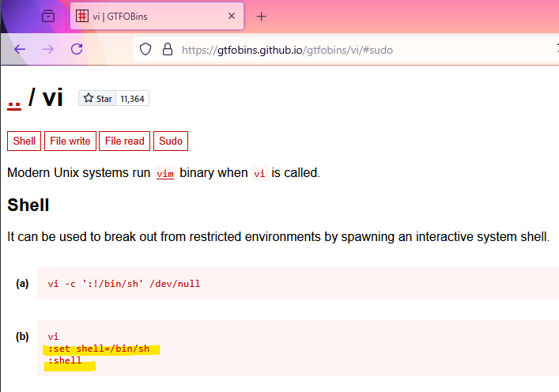Jump to the Shell section button

(x=25, y=141)
